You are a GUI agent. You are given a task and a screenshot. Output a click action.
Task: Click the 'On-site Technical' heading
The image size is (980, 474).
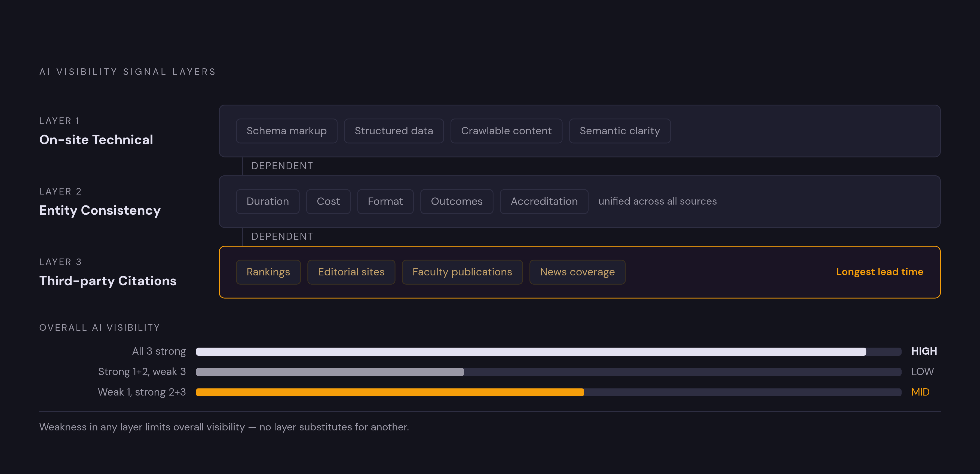pyautogui.click(x=96, y=140)
